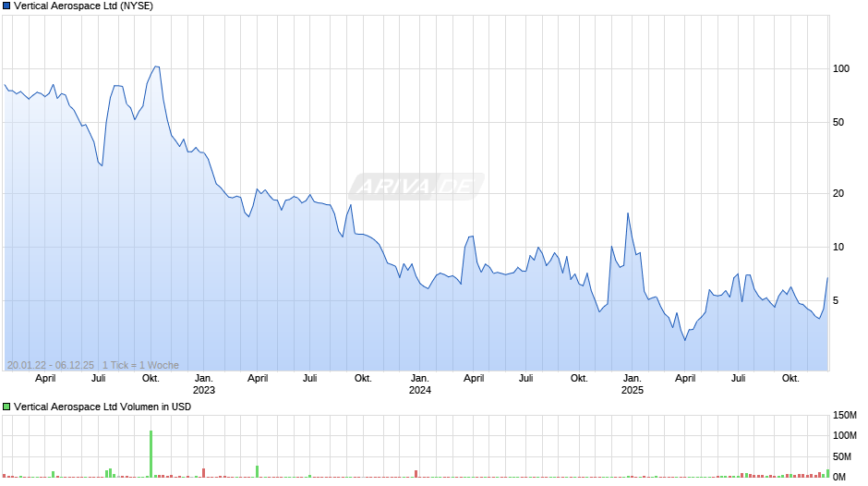Screen dimensions: 868x486
Task: Click the 150M volume axis label
Action: click(x=845, y=415)
